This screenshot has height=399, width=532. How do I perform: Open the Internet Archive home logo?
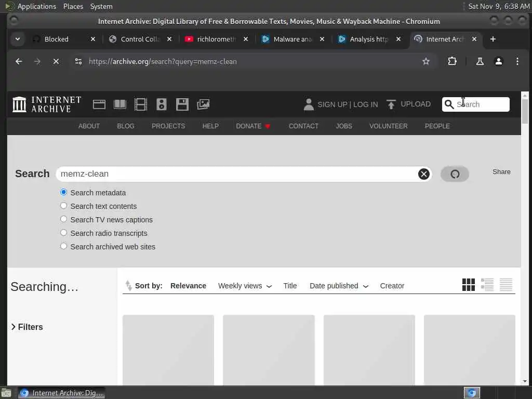pos(47,104)
